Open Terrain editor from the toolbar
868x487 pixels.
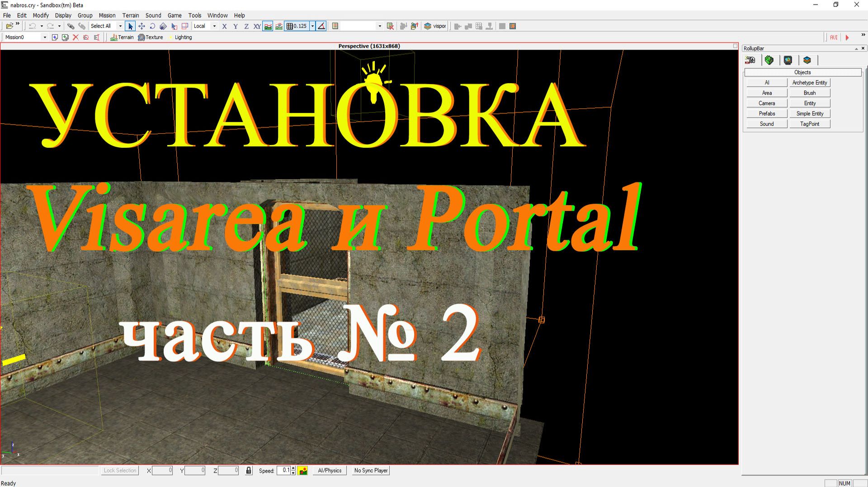click(122, 37)
